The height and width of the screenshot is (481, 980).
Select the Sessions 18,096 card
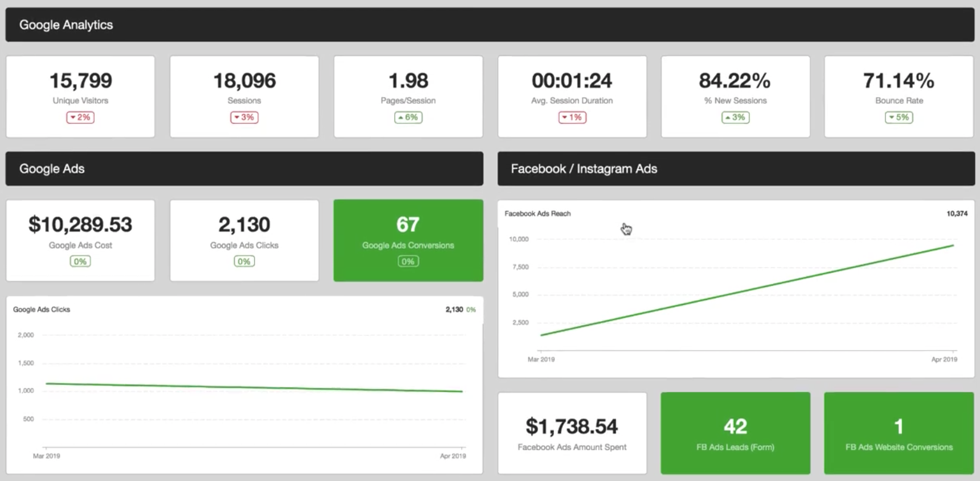[244, 97]
